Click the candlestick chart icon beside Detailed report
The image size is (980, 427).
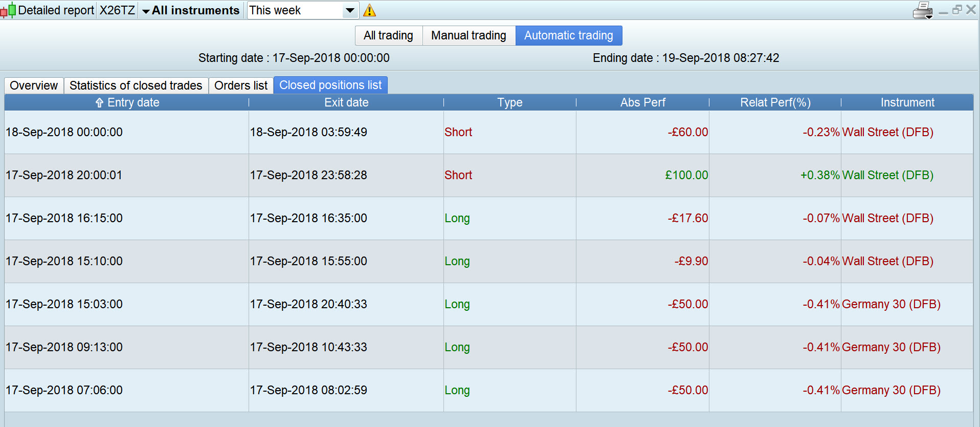[x=8, y=10]
